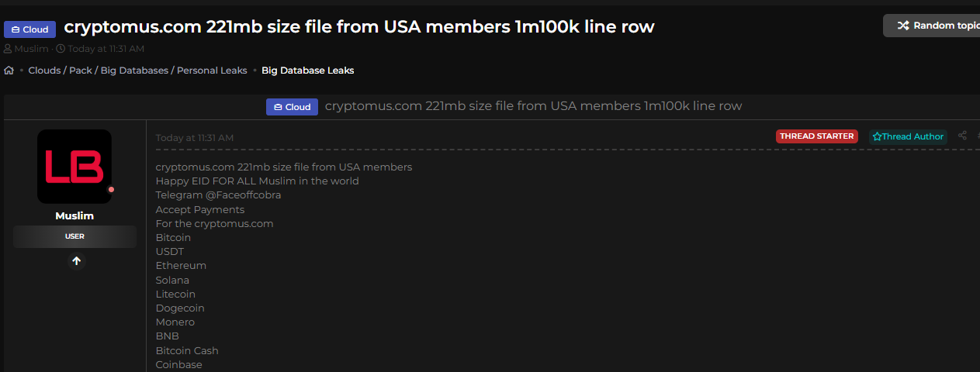Click the star icon on Thread Author badge
The width and height of the screenshot is (980, 372).
[877, 136]
